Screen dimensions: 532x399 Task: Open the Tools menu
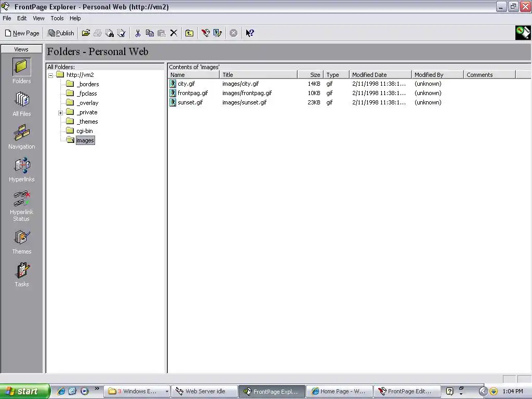pos(57,18)
